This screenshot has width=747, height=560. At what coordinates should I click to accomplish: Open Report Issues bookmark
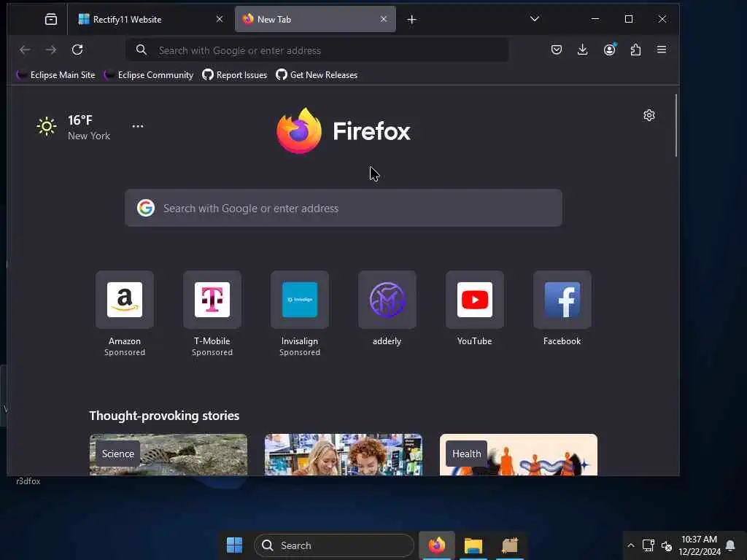pos(235,75)
